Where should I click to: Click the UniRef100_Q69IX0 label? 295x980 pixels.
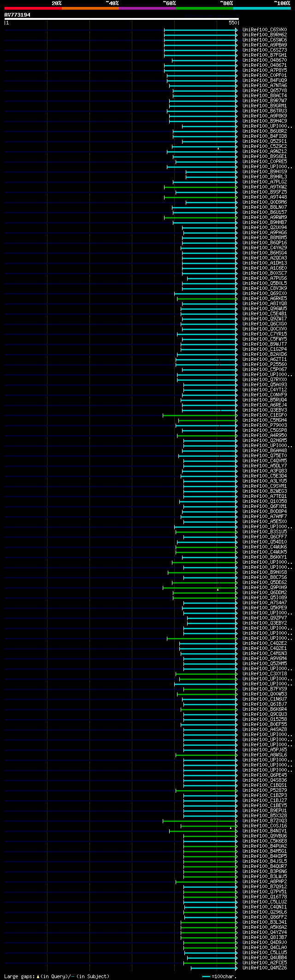point(265,294)
